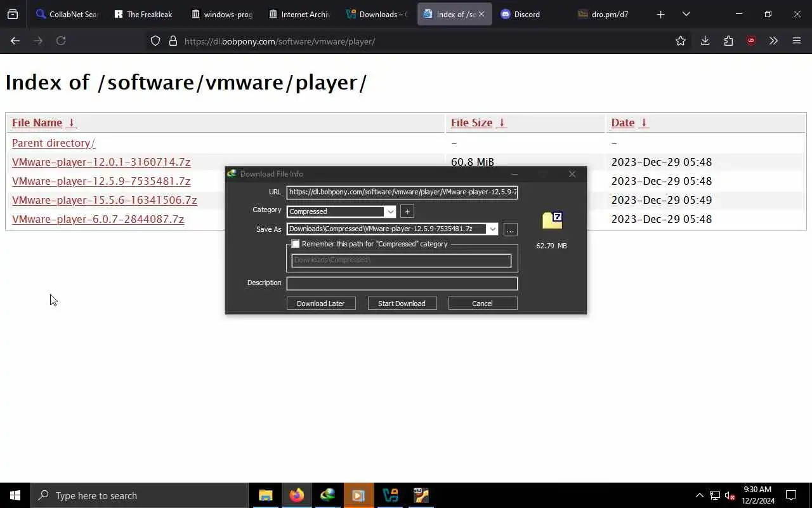Switch to the Internet Archive tab
Viewport: 812px width, 508px height.
pyautogui.click(x=299, y=14)
